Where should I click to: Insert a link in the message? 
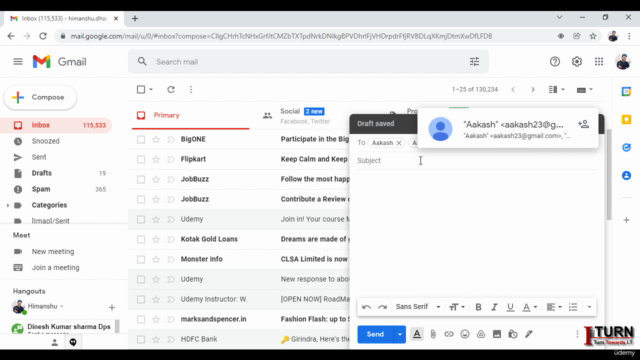click(449, 334)
